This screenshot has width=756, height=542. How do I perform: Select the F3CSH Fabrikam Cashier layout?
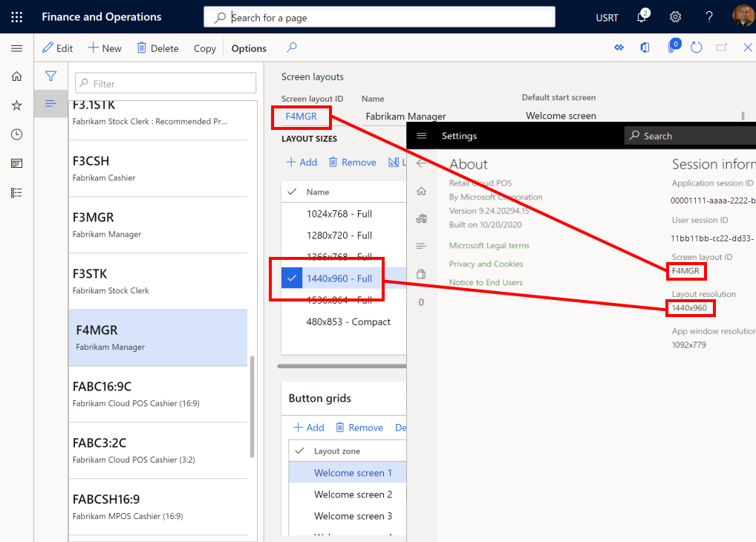[158, 169]
